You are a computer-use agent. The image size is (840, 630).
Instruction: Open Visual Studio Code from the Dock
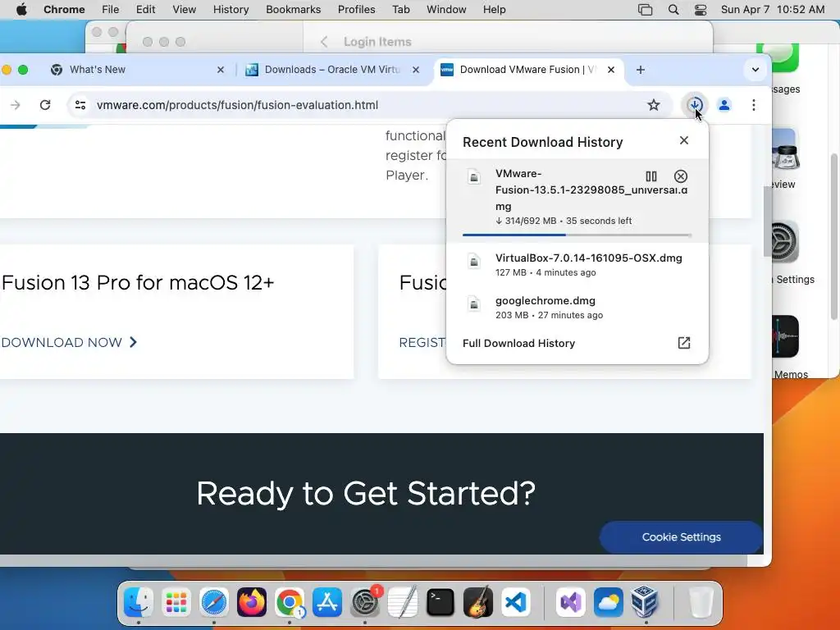pyautogui.click(x=516, y=602)
